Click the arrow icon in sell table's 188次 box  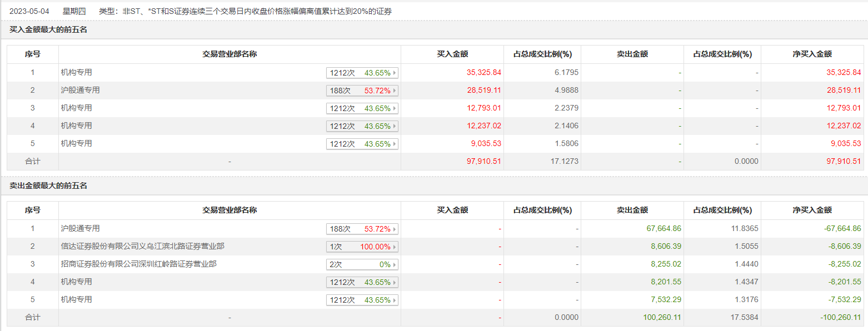tap(395, 229)
